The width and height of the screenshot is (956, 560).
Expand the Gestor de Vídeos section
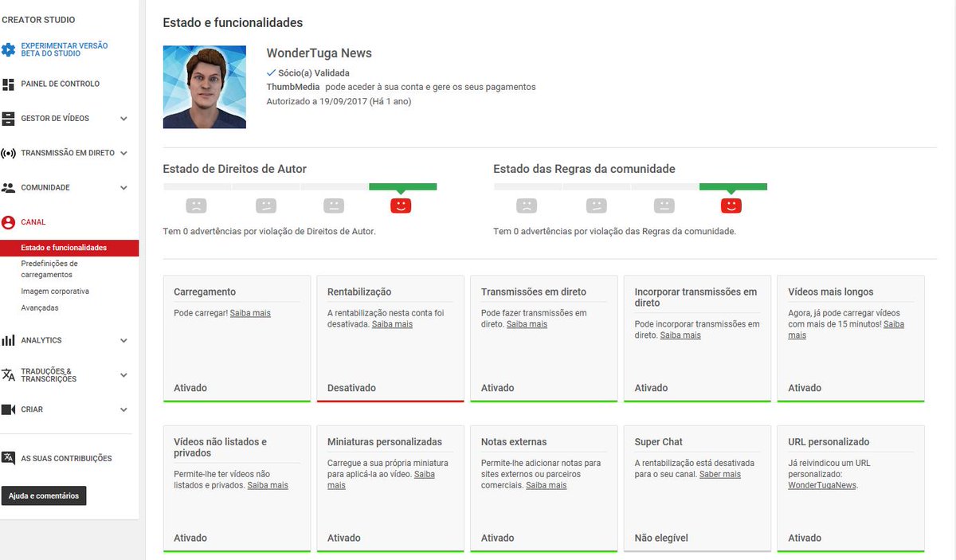pyautogui.click(x=123, y=119)
